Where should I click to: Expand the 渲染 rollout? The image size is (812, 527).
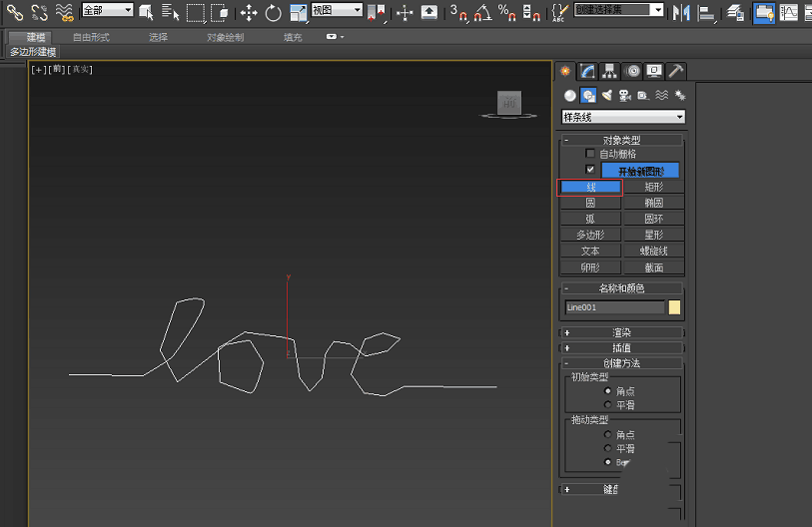pos(621,332)
